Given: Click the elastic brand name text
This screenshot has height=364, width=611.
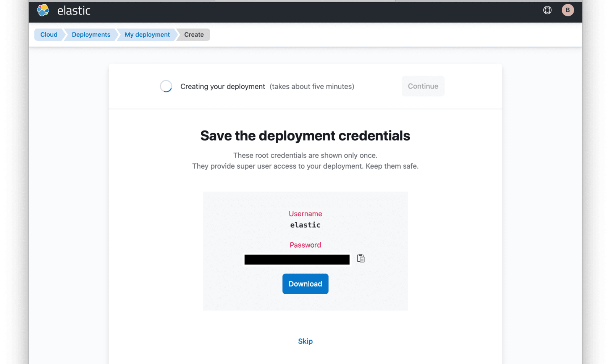Looking at the screenshot, I should click(74, 11).
